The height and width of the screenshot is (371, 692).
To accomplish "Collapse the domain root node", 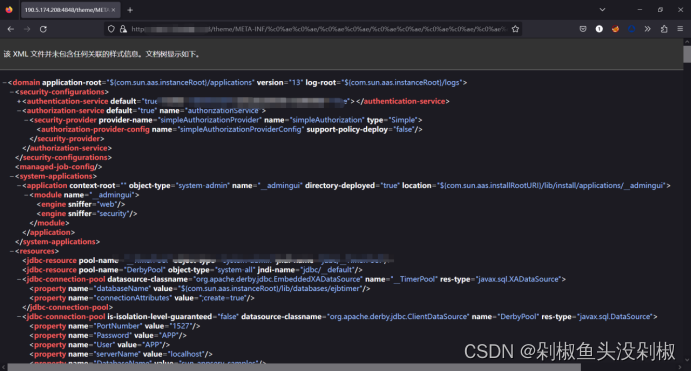I will click(x=4, y=82).
